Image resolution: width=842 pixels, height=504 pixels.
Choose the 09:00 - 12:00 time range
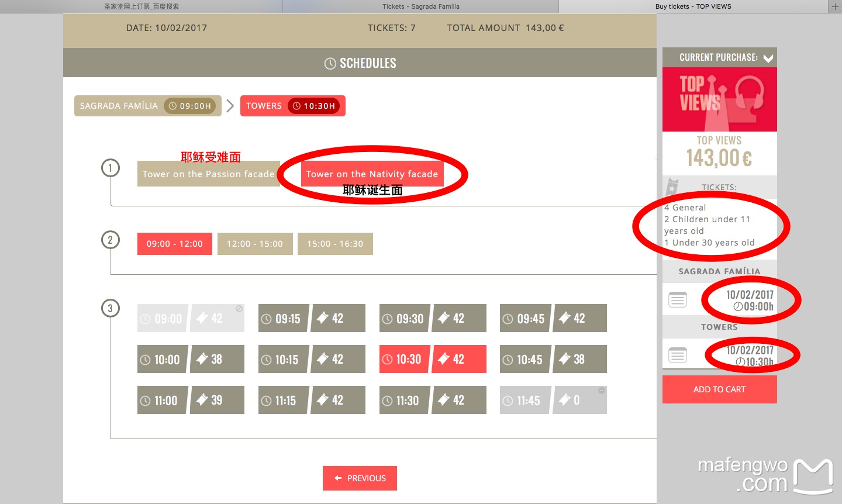point(175,244)
